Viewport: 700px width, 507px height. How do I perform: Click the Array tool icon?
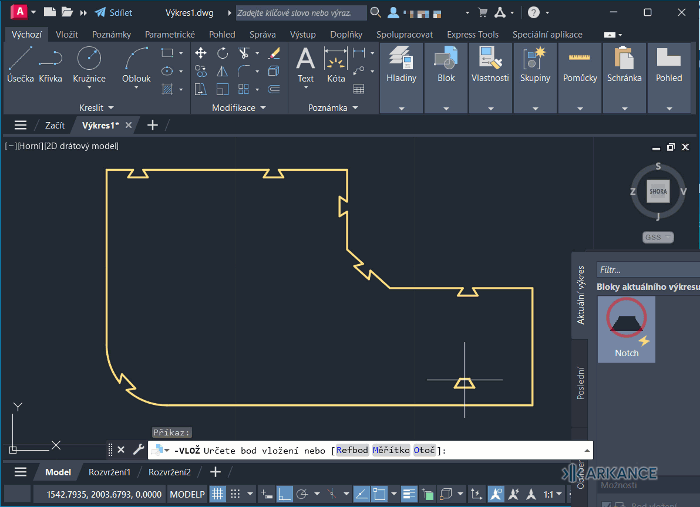tap(244, 89)
